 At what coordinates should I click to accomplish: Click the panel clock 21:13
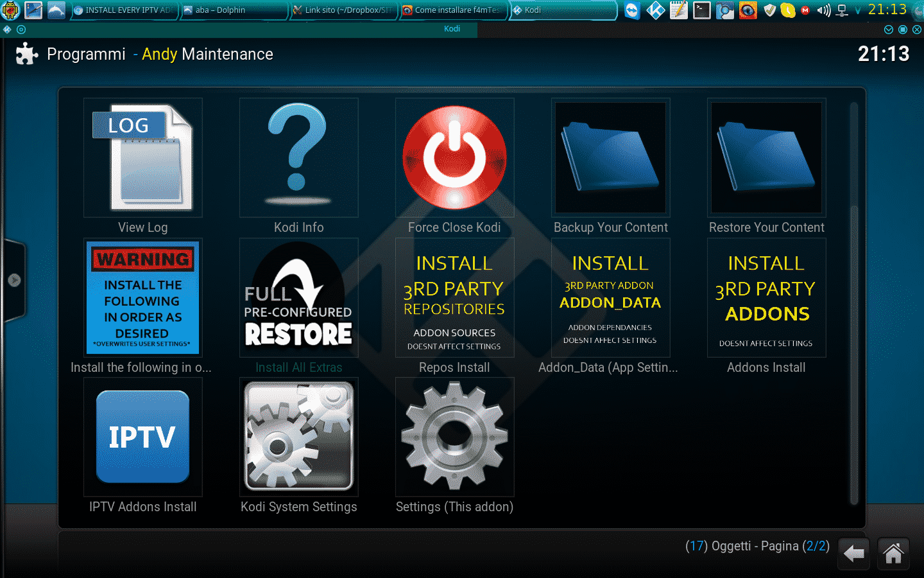887,10
